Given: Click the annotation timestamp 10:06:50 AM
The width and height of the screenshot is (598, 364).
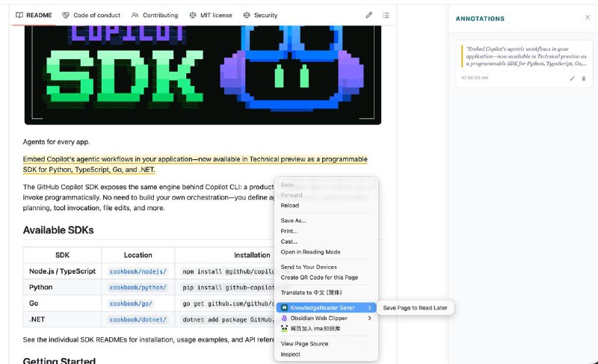Looking at the screenshot, I should coord(475,78).
